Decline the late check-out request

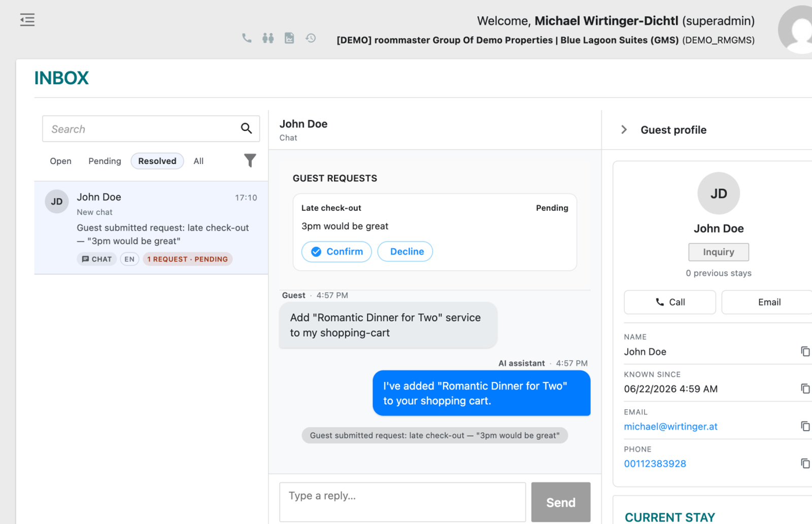point(405,251)
